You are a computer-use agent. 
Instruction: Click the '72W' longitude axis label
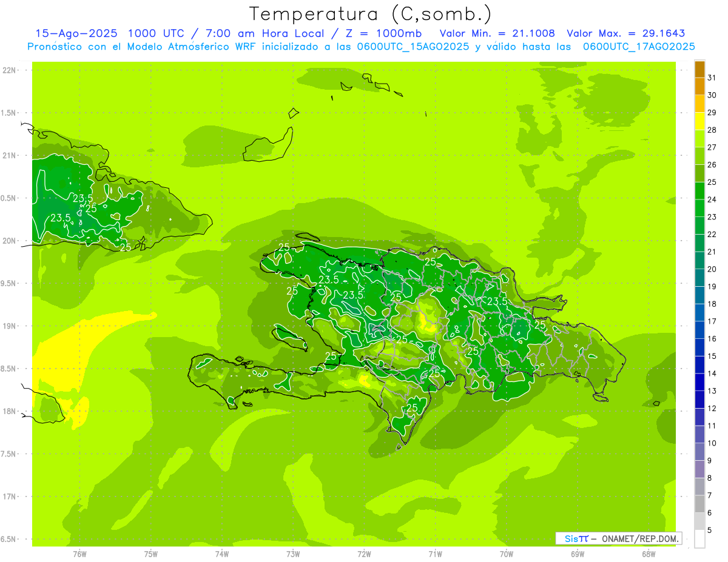pyautogui.click(x=364, y=554)
